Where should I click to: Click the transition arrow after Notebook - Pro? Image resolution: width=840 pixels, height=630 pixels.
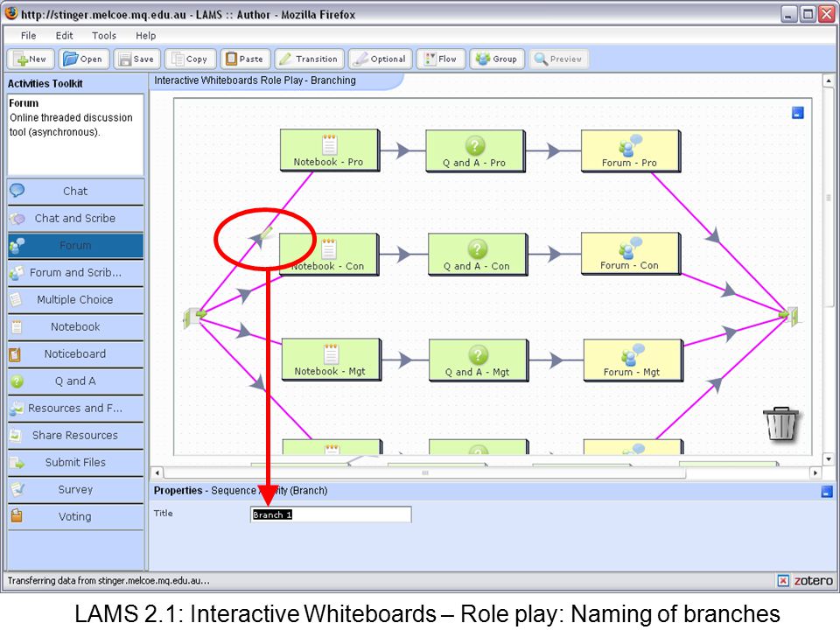pyautogui.click(x=402, y=150)
